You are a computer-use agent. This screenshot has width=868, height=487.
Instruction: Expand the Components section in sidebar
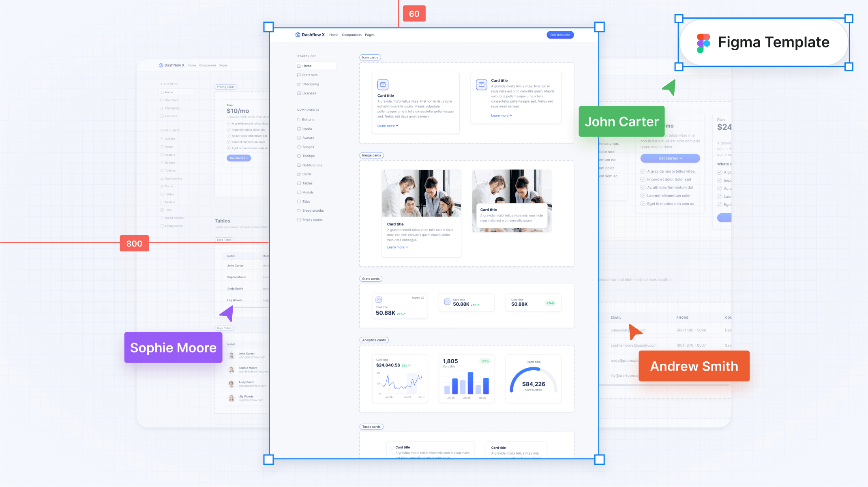[x=308, y=109]
